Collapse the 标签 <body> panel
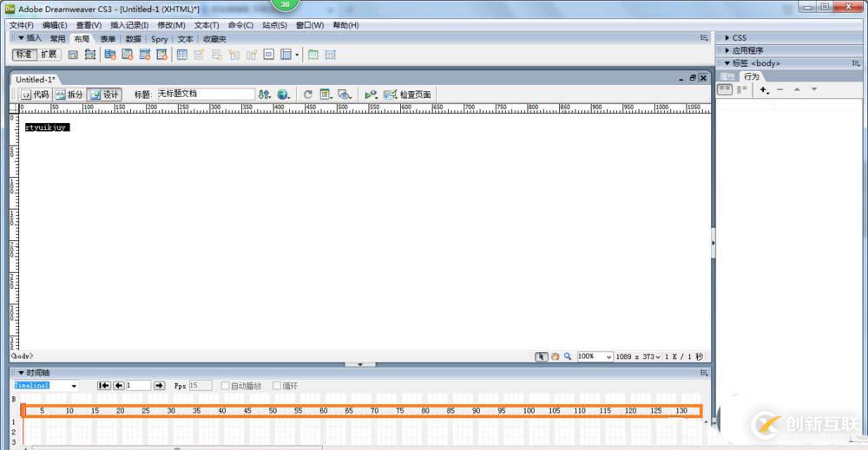This screenshot has width=868, height=450. pos(727,63)
